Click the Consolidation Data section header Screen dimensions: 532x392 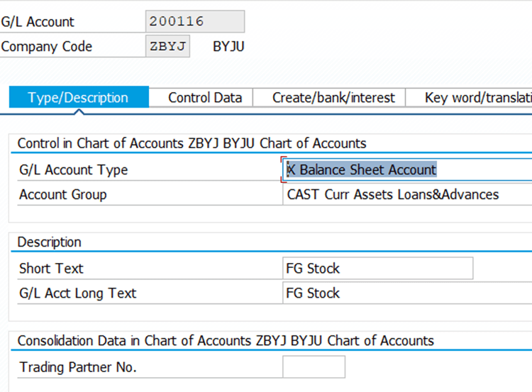(x=226, y=341)
